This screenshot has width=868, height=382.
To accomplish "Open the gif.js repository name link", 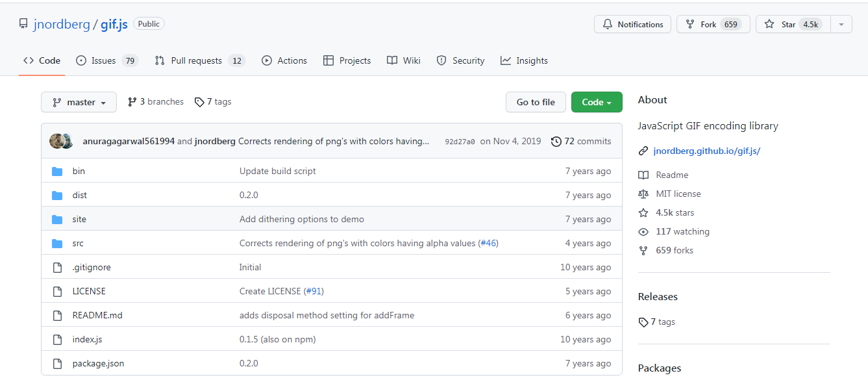I will point(114,24).
